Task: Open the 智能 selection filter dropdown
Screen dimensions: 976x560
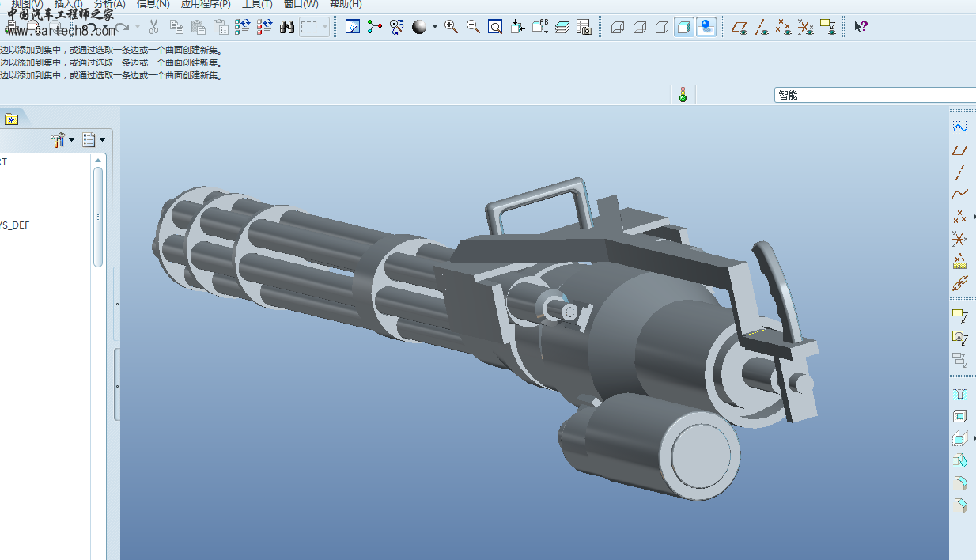Action: pyautogui.click(x=875, y=95)
